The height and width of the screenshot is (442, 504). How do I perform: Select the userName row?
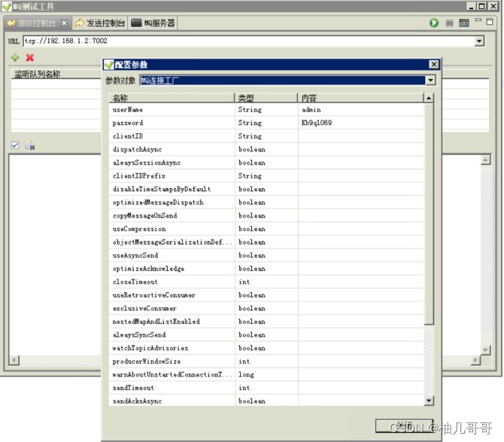(266, 110)
